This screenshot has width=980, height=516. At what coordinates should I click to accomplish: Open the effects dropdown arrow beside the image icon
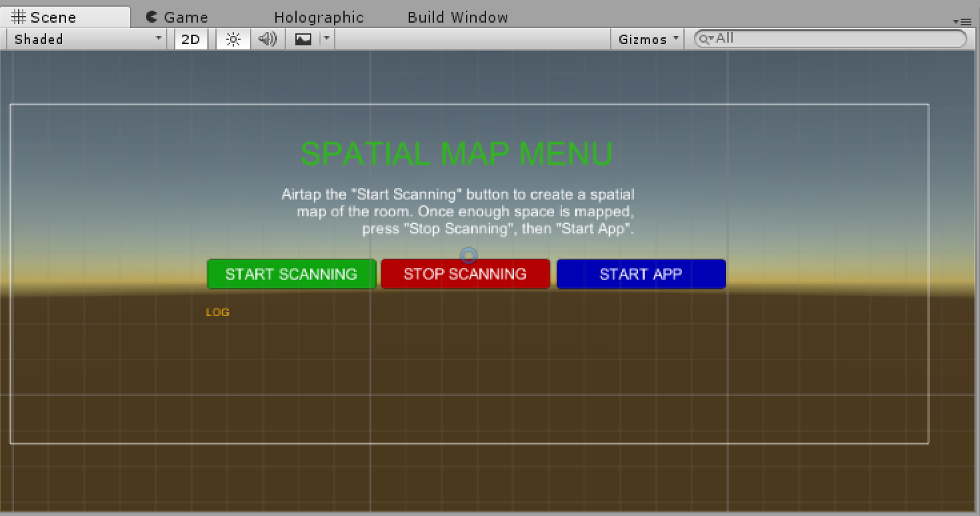(x=326, y=39)
